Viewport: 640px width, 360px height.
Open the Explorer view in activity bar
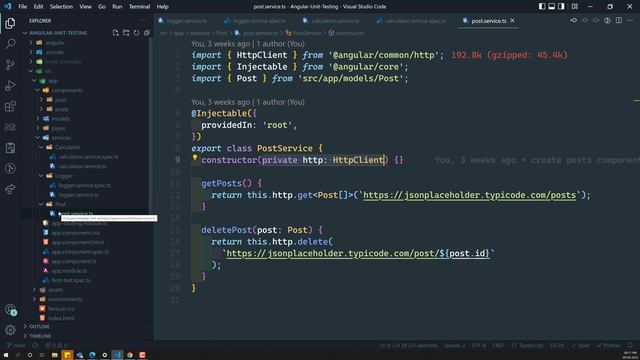10,23
